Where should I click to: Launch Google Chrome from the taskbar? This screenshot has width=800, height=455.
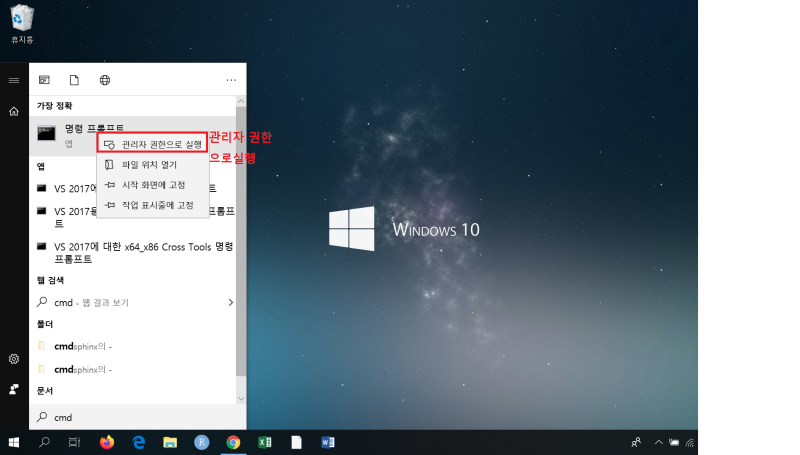(x=233, y=442)
